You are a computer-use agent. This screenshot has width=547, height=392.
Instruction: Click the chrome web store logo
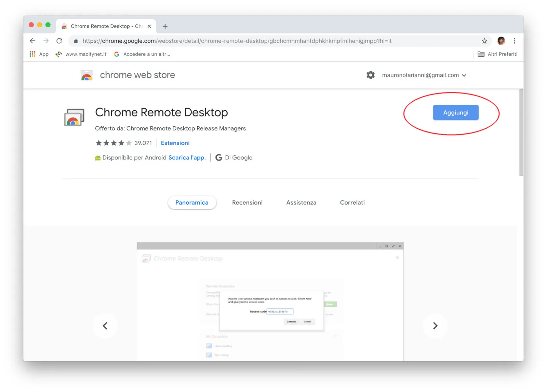(x=86, y=75)
